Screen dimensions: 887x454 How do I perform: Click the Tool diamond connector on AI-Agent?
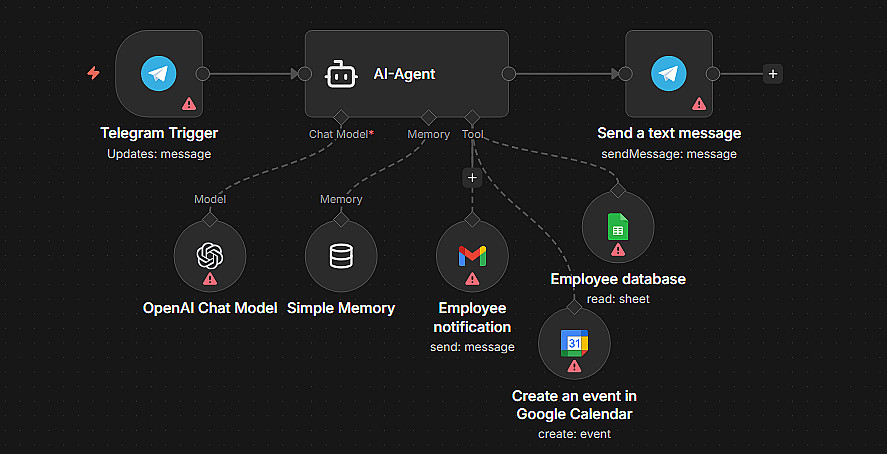tap(472, 118)
